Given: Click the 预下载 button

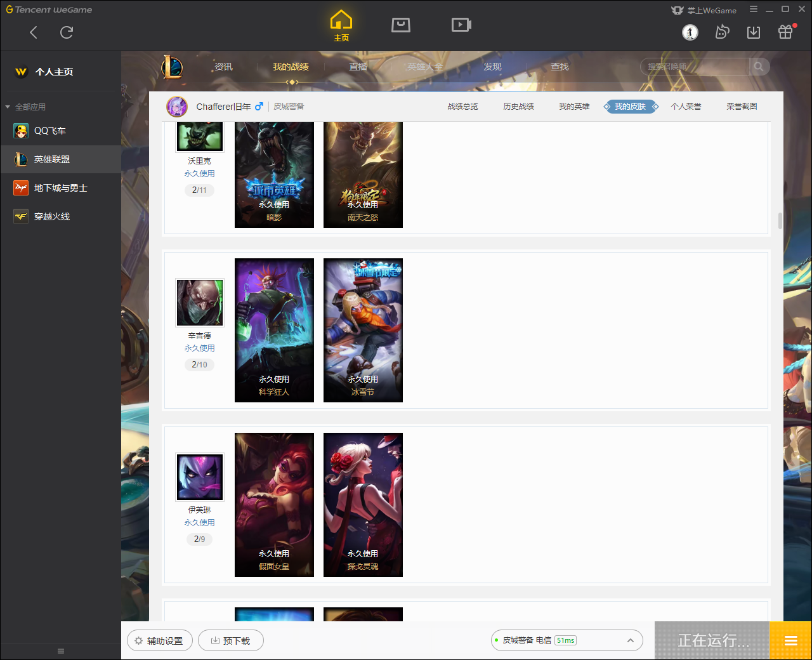Looking at the screenshot, I should point(231,641).
